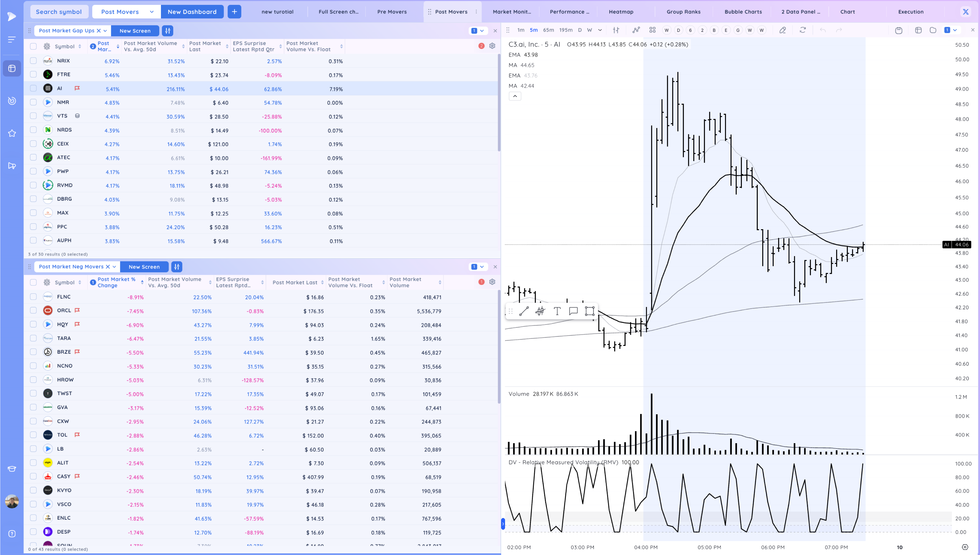Open the help question mark in sidebar

click(12, 534)
